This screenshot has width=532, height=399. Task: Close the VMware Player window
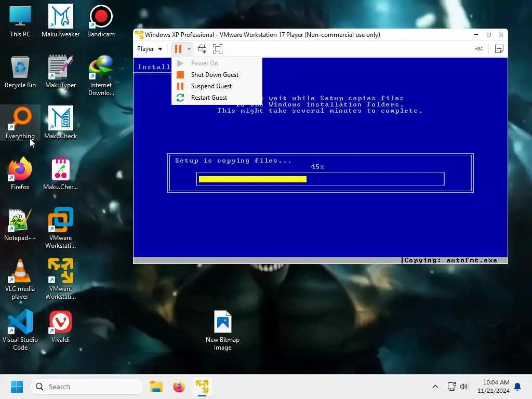[x=501, y=35]
